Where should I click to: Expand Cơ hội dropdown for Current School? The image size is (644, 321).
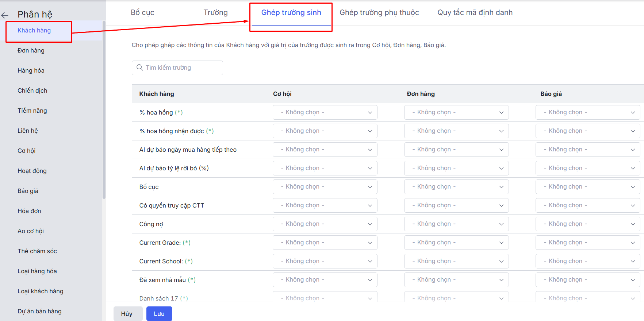[325, 261]
